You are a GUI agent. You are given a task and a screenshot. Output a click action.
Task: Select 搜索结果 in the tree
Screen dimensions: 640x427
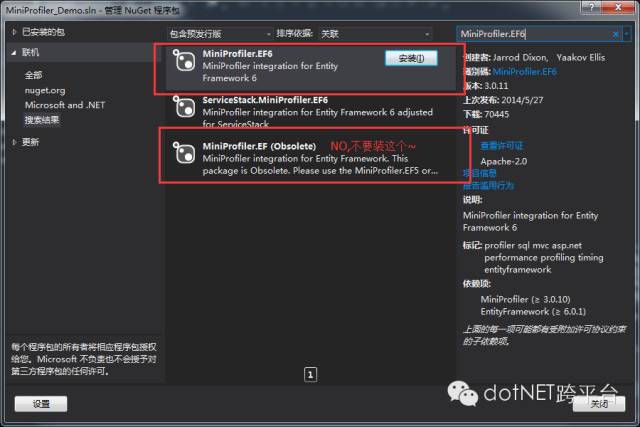[x=42, y=120]
